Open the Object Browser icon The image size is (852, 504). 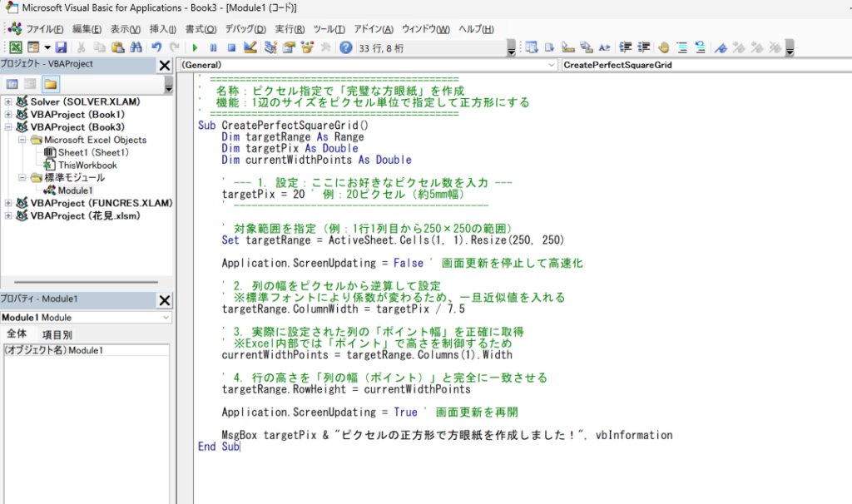point(307,47)
